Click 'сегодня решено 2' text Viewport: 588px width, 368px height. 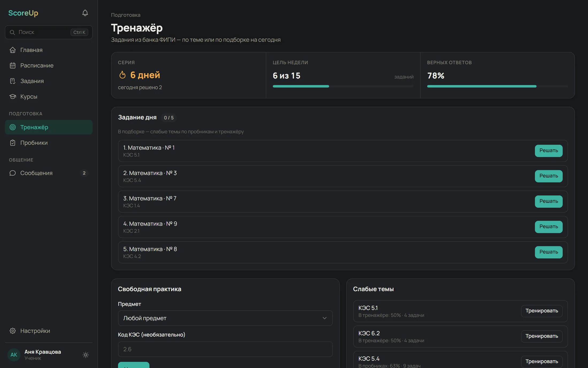[x=140, y=88]
